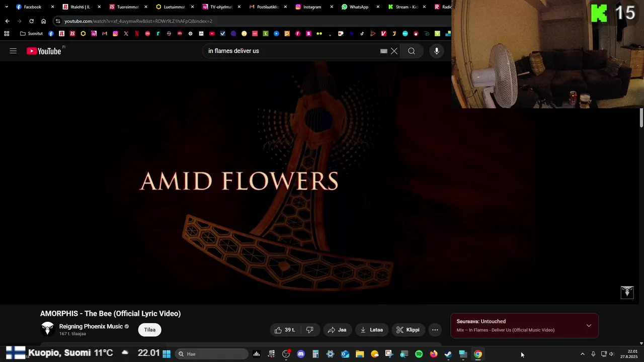Click the page vertical scrollbar thumb

tap(641, 118)
